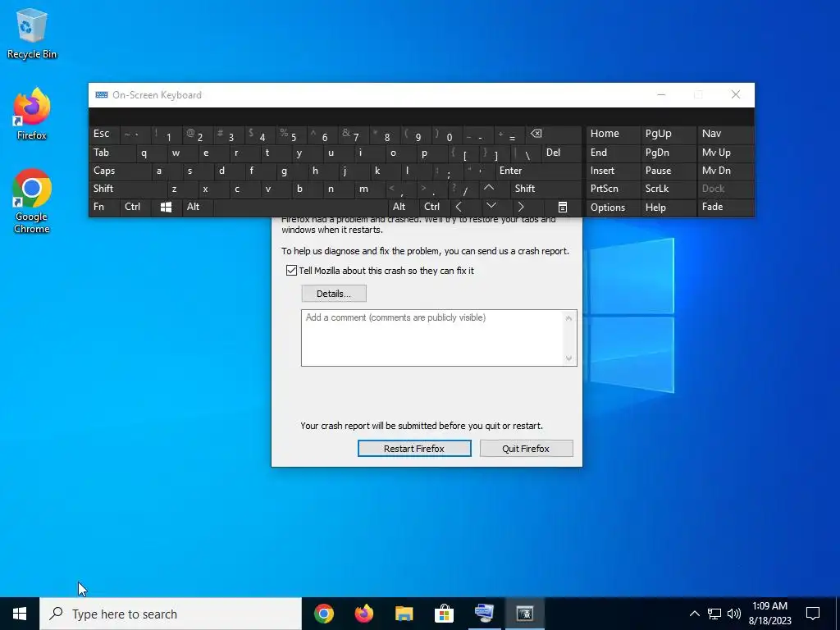This screenshot has width=840, height=630.
Task: Open the Windows Start menu
Action: pyautogui.click(x=20, y=614)
